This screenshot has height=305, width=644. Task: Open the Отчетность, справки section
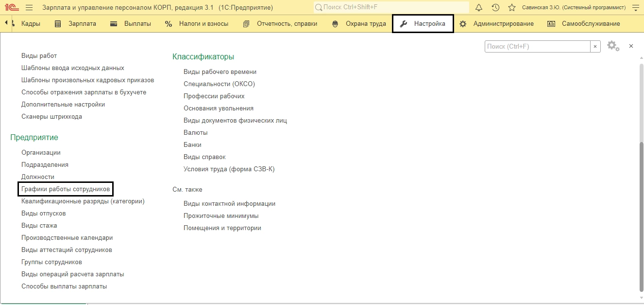(x=287, y=23)
